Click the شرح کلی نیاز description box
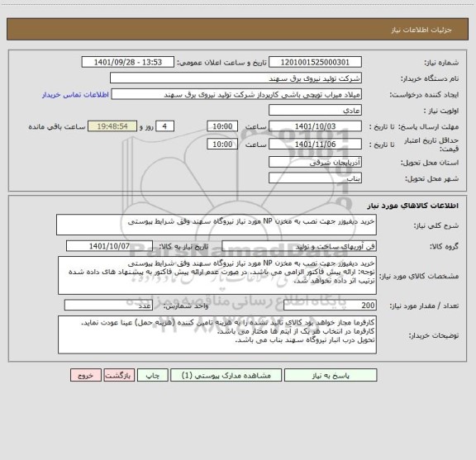 (x=217, y=225)
